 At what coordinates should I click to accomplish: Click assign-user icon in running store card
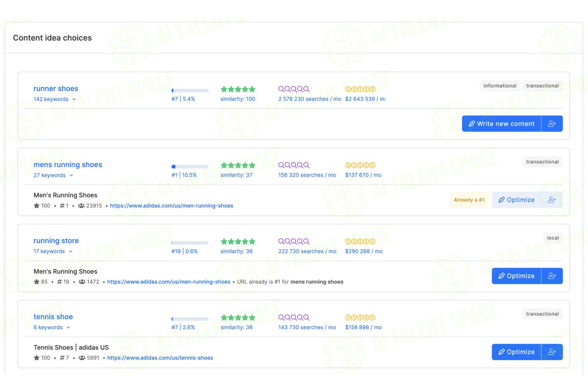552,276
